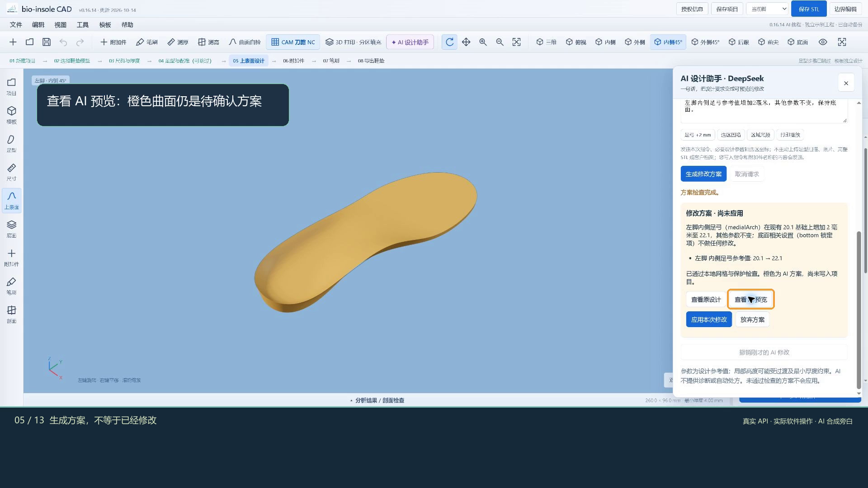
Task: Open the 文件 menu
Action: pyautogui.click(x=16, y=25)
